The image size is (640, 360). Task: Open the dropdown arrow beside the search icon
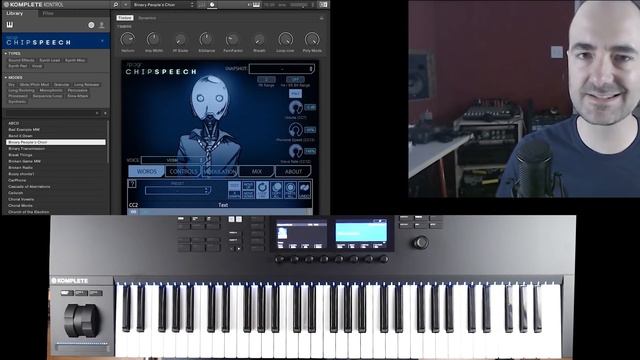125,5
